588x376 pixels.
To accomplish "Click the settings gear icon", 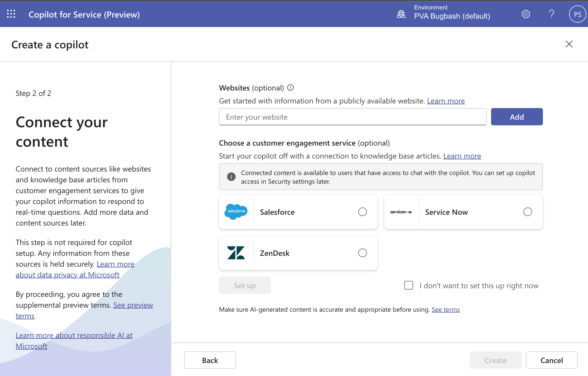I will (525, 14).
